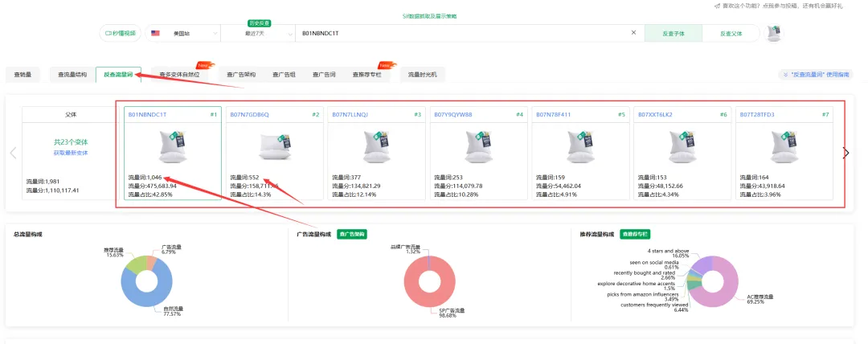This screenshot has height=344, width=868.
Task: Click the 流量分:43,918.64 value
Action: [763, 186]
